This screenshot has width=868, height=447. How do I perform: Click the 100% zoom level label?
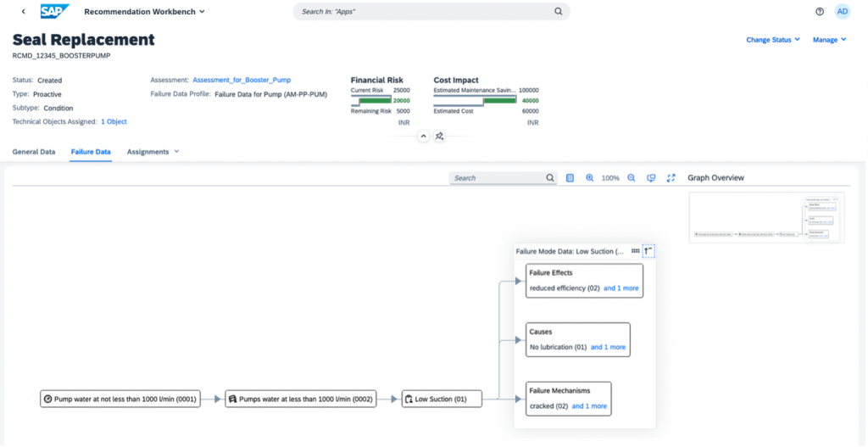click(x=610, y=178)
